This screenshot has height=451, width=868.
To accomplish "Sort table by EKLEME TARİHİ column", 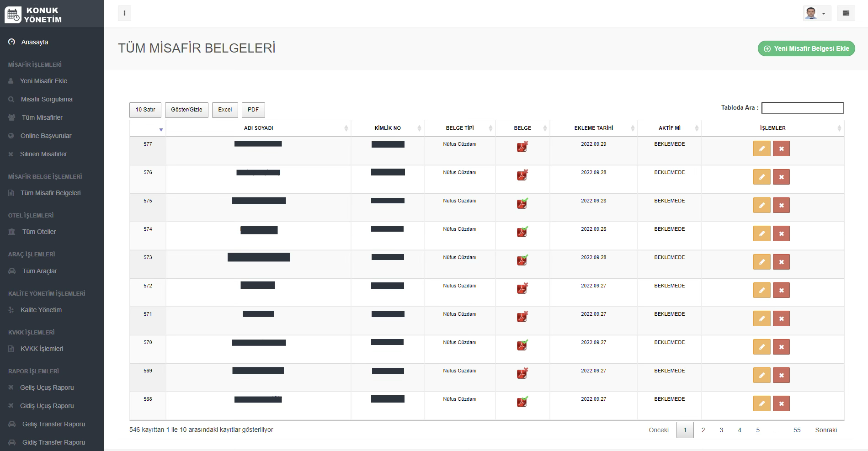I will (593, 128).
